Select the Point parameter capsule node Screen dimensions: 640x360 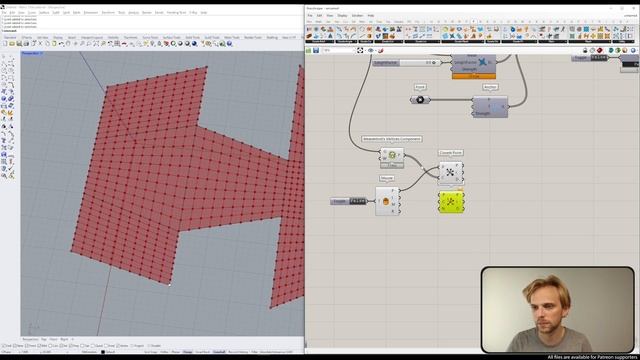click(420, 100)
